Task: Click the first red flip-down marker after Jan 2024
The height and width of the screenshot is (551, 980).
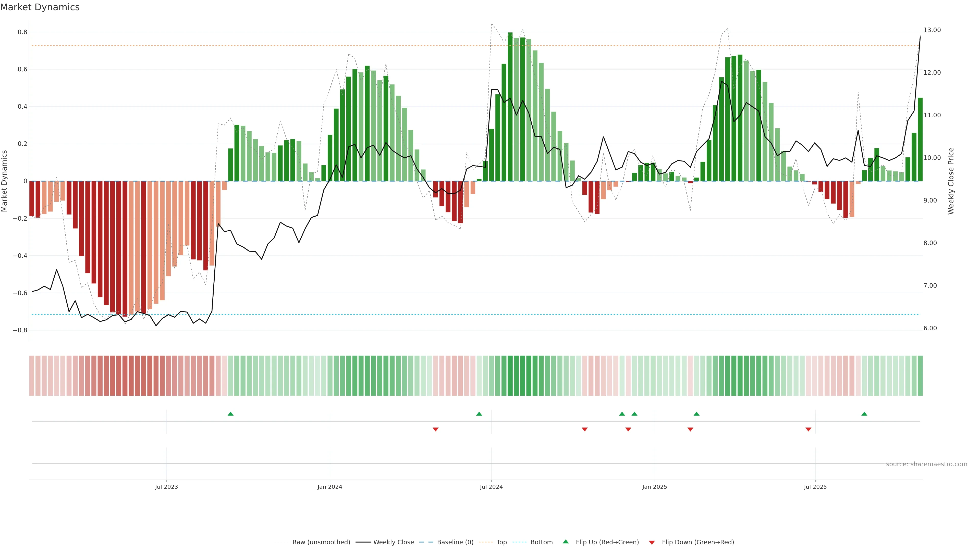Action: 436,429
